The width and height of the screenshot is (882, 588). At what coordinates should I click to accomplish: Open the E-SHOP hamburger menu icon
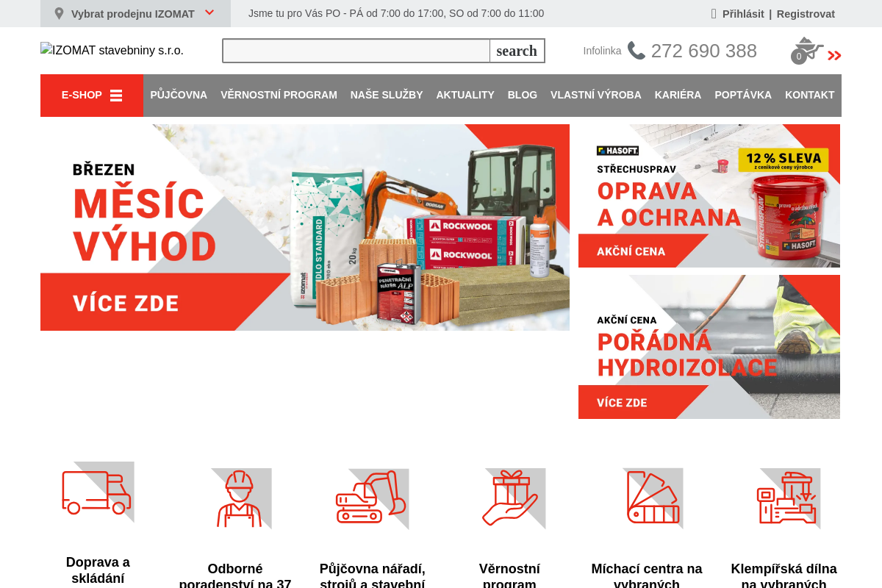(116, 96)
